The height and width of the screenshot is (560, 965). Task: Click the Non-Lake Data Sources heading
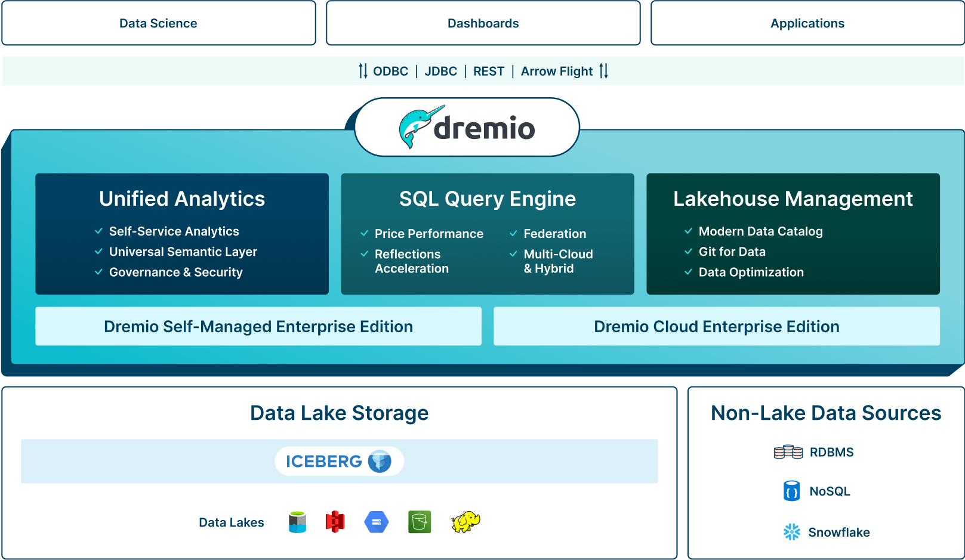(x=826, y=413)
